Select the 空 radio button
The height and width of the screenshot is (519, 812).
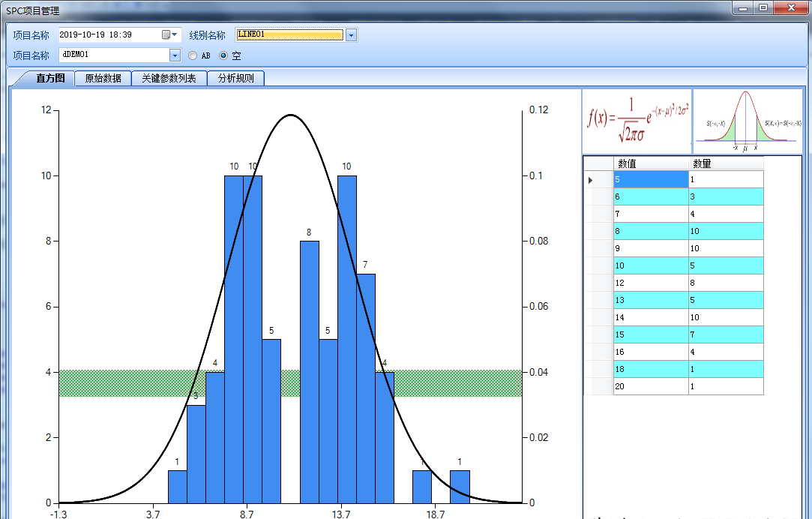point(223,55)
